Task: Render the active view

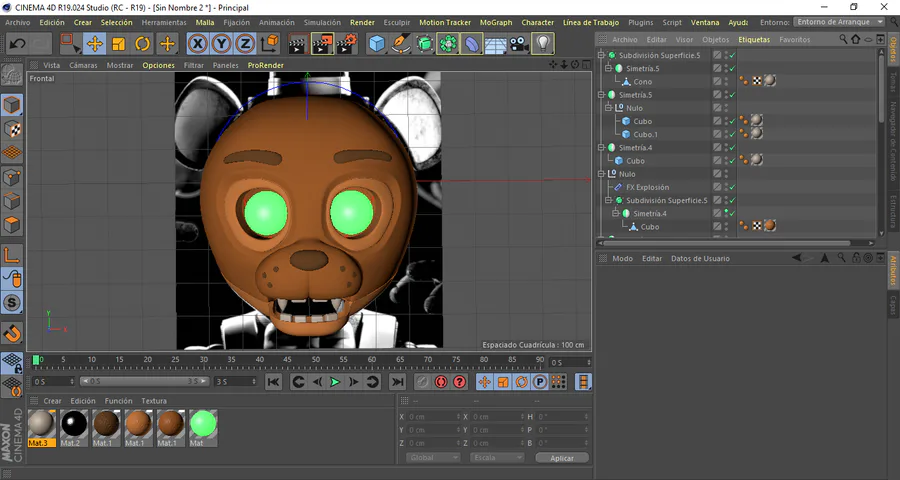Action: [298, 44]
